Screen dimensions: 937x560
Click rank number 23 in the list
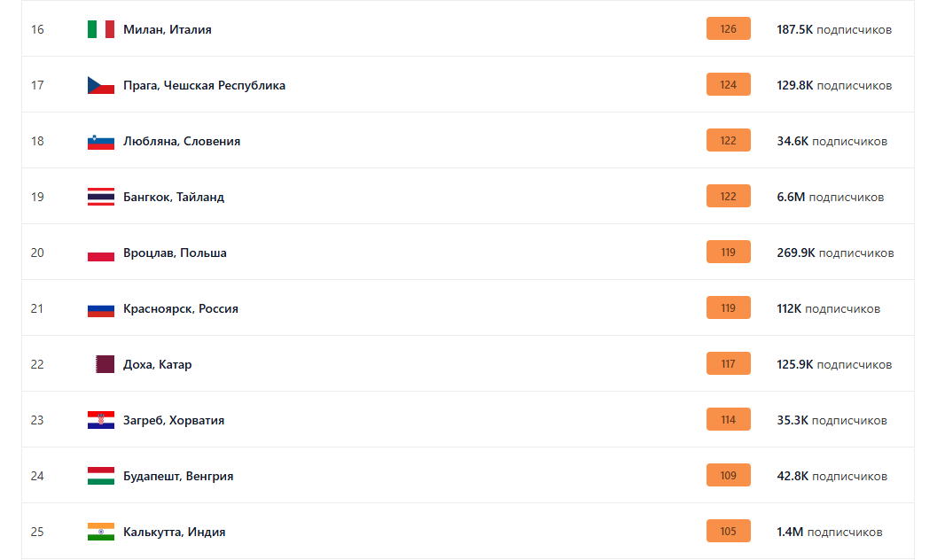(x=37, y=420)
